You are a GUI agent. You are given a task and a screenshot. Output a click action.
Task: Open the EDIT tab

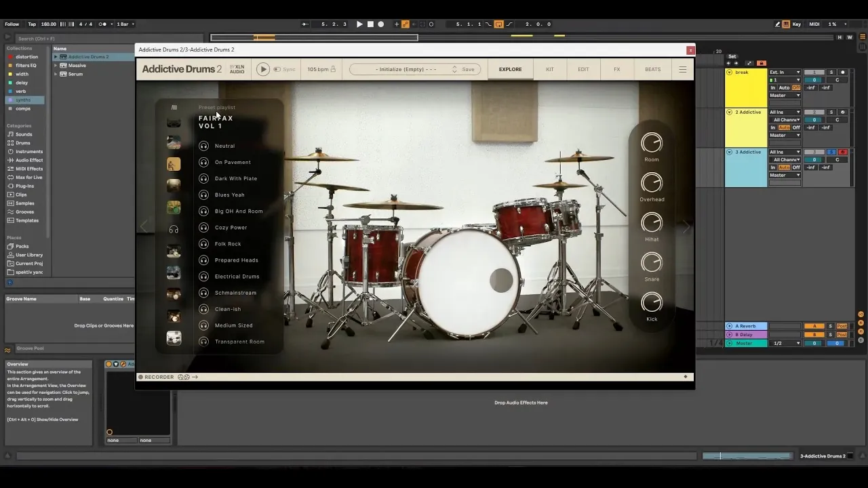tap(583, 69)
